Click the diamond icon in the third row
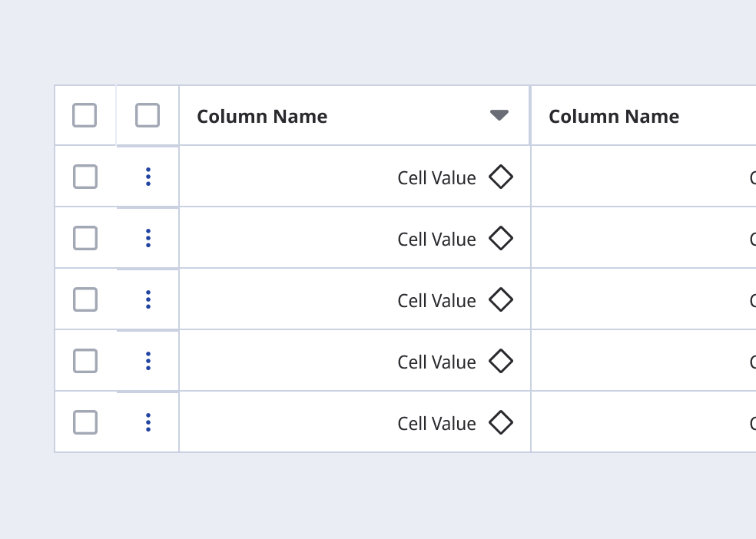 [500, 299]
